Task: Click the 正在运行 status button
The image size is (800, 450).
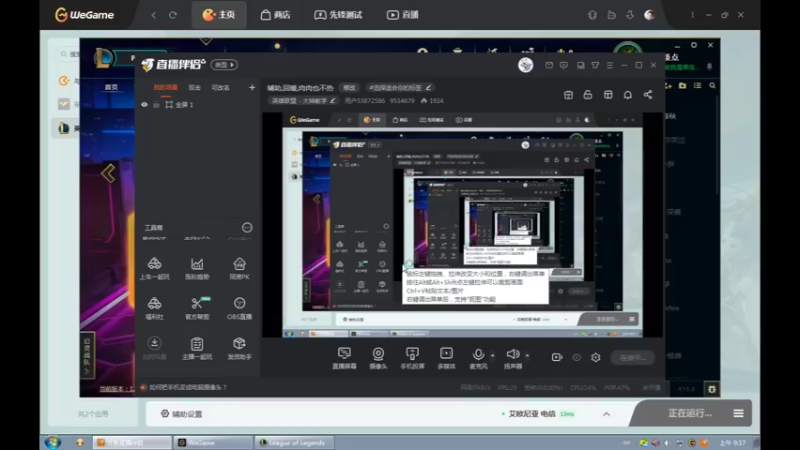Action: pyautogui.click(x=690, y=413)
